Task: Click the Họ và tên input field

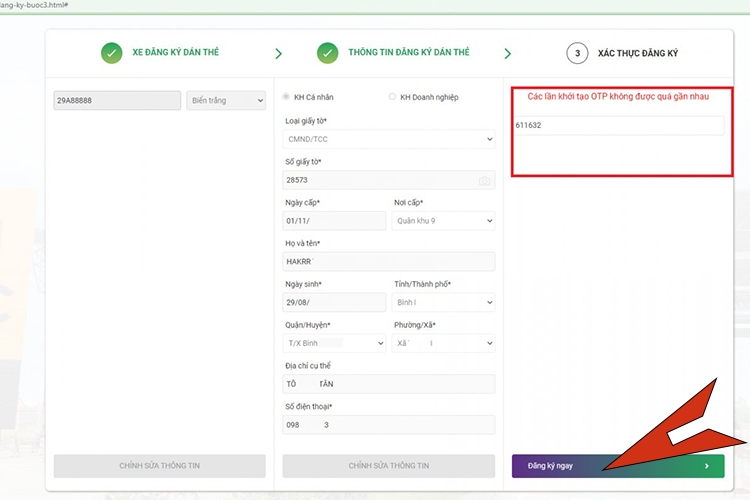Action: [x=389, y=262]
